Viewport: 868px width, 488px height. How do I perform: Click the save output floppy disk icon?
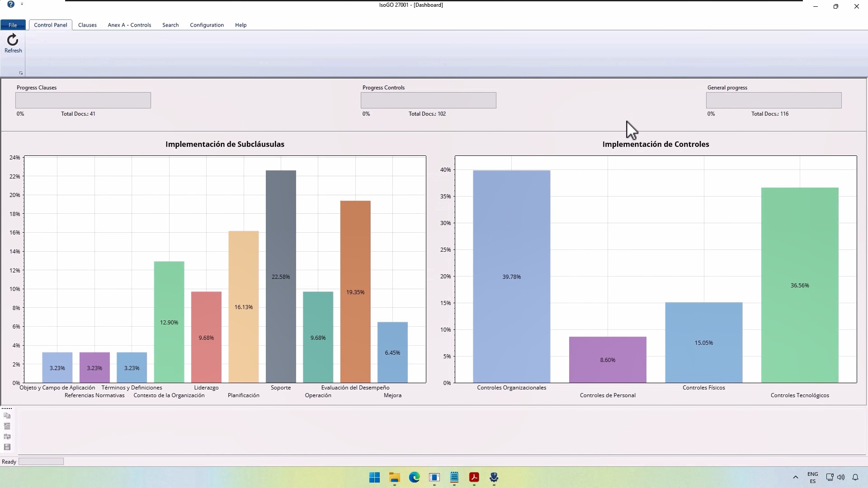[x=7, y=447]
